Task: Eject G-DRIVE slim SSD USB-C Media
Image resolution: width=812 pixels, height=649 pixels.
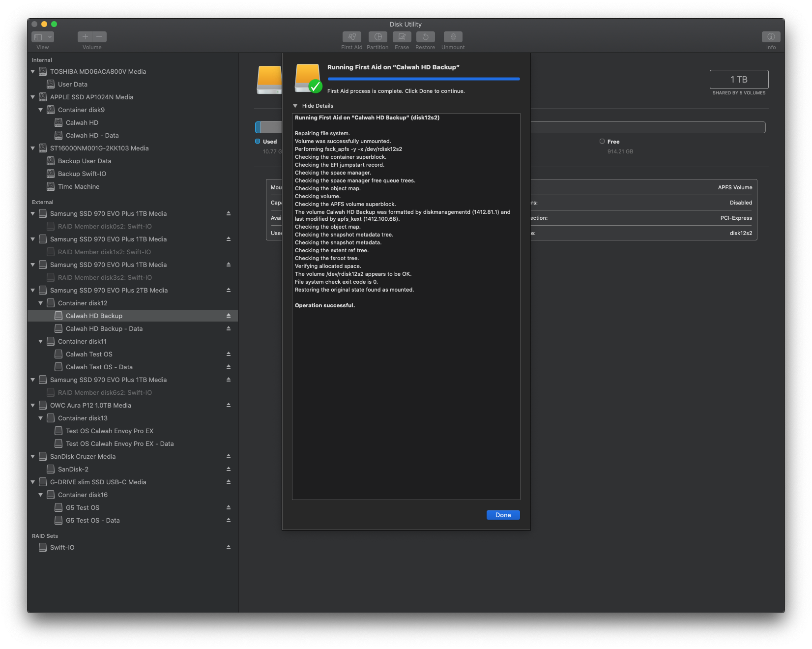Action: pos(229,482)
